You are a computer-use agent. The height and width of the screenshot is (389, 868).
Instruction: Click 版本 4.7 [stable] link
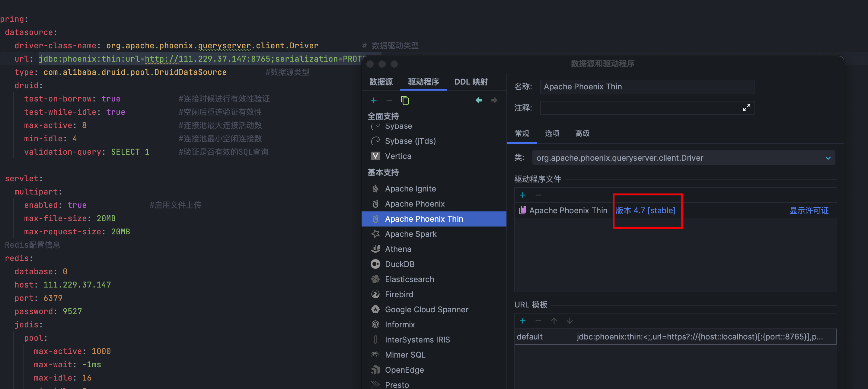click(645, 210)
